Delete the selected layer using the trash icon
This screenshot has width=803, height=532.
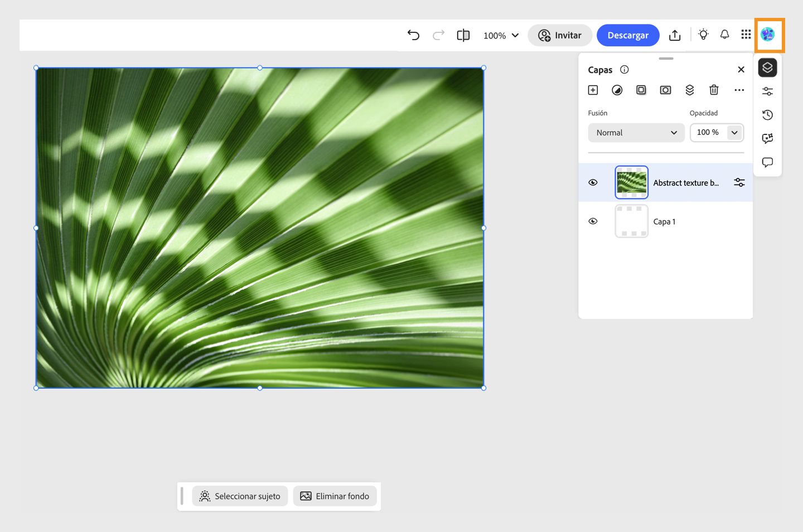714,90
